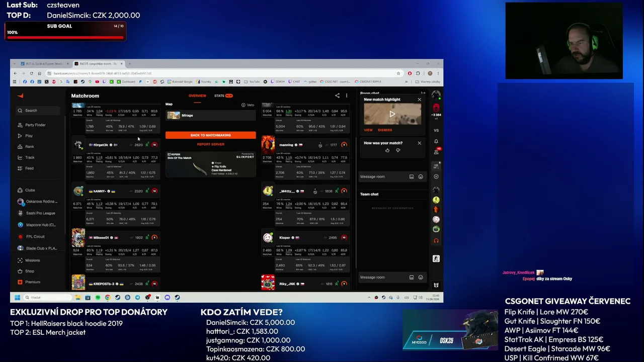Close the New match highlight card

[419, 100]
